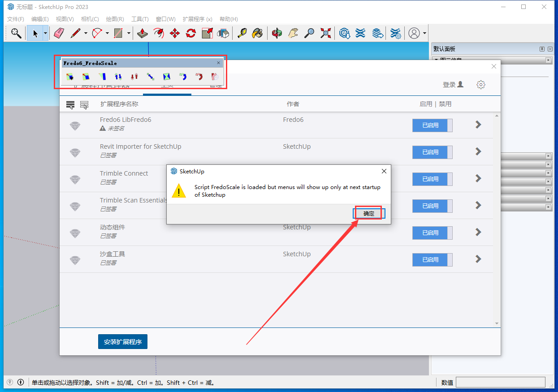Click the account profile icon
This screenshot has height=392, width=558.
tap(414, 33)
